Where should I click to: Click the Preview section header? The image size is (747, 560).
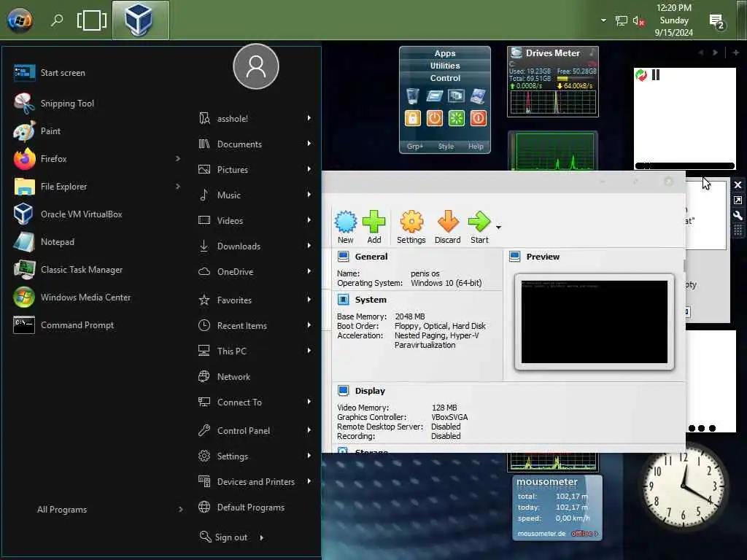[543, 257]
